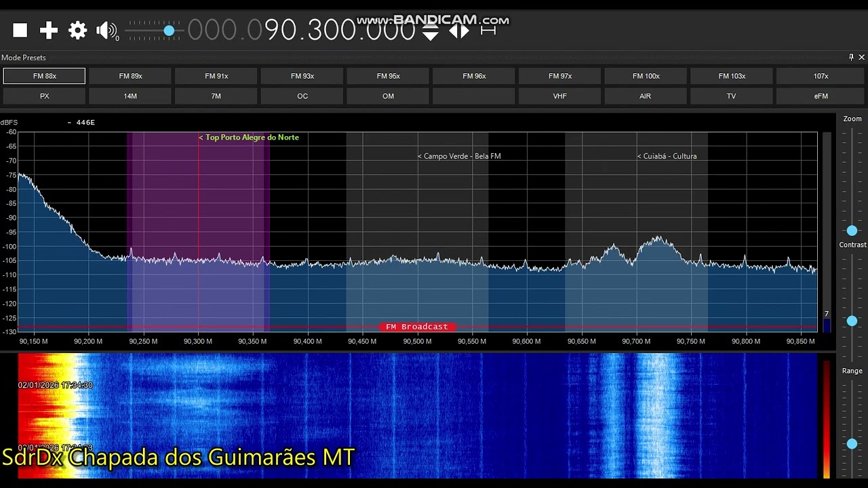
Task: Pin the Mode Presets panel
Action: tap(852, 58)
